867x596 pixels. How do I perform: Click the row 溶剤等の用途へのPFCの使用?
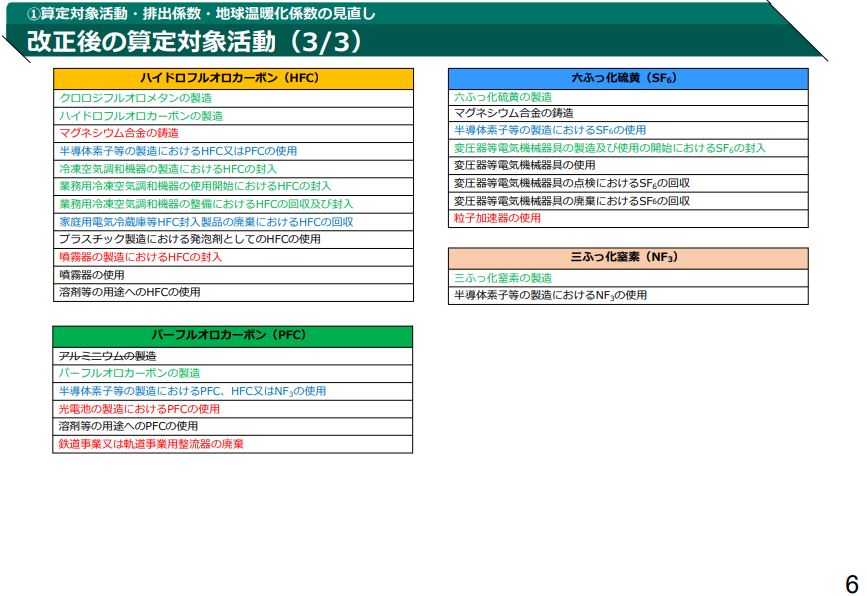tap(233, 427)
